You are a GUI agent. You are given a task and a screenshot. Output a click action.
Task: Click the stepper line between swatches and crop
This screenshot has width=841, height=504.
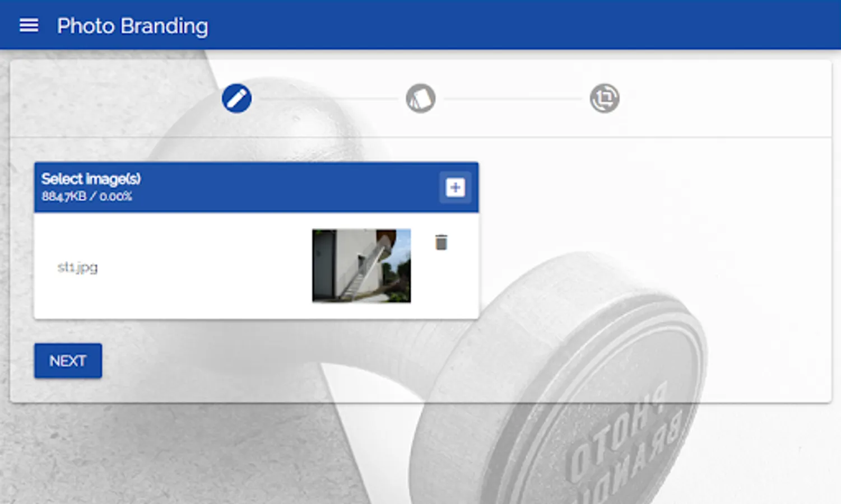[513, 99]
